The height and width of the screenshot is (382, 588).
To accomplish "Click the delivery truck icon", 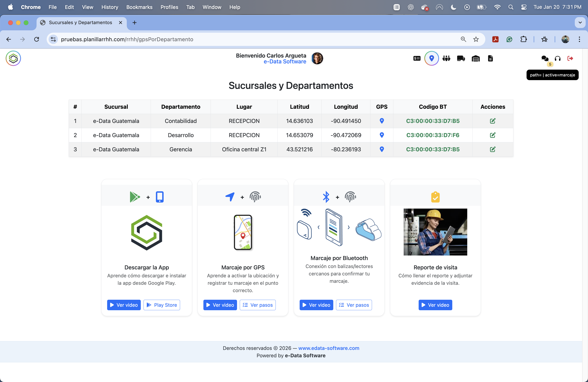I will click(x=461, y=59).
